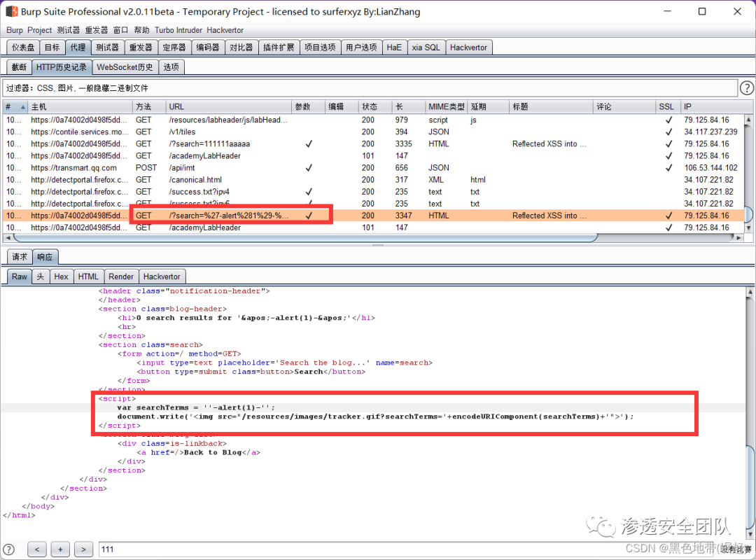Viewport: 756px width, 560px height.
Task: Sort history by the 主机 column header
Action: 80,106
